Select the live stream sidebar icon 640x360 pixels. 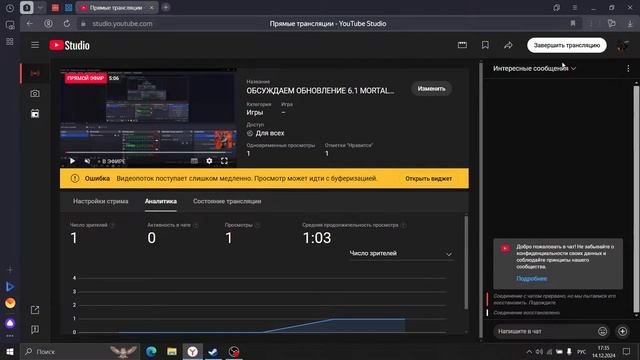[35, 73]
